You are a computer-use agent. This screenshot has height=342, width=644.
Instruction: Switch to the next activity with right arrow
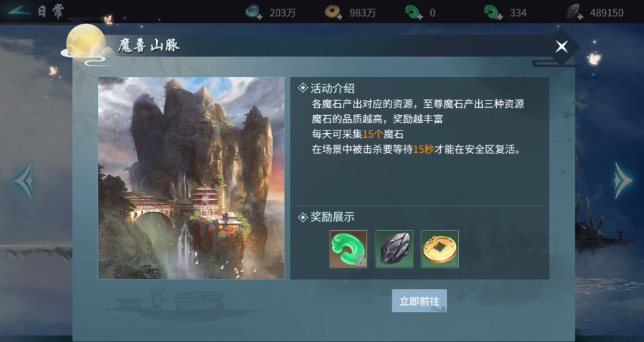click(623, 181)
